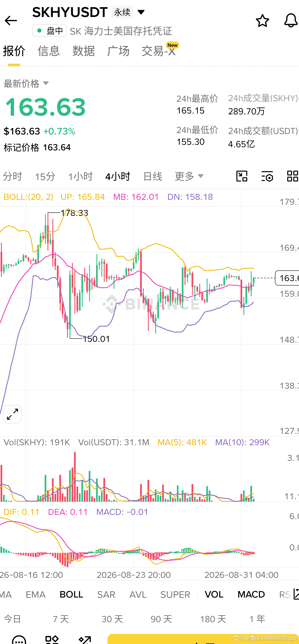Show 今日 price range
The image size is (299, 644).
coord(12,619)
